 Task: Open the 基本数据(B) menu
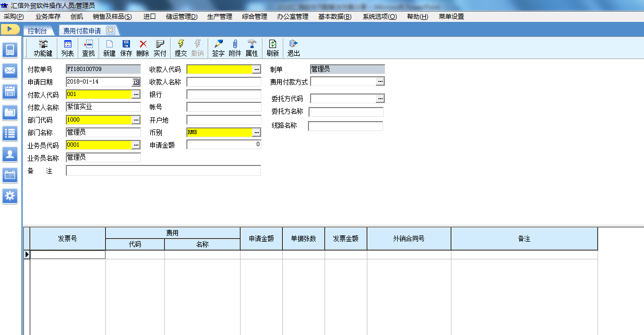pyautogui.click(x=335, y=16)
